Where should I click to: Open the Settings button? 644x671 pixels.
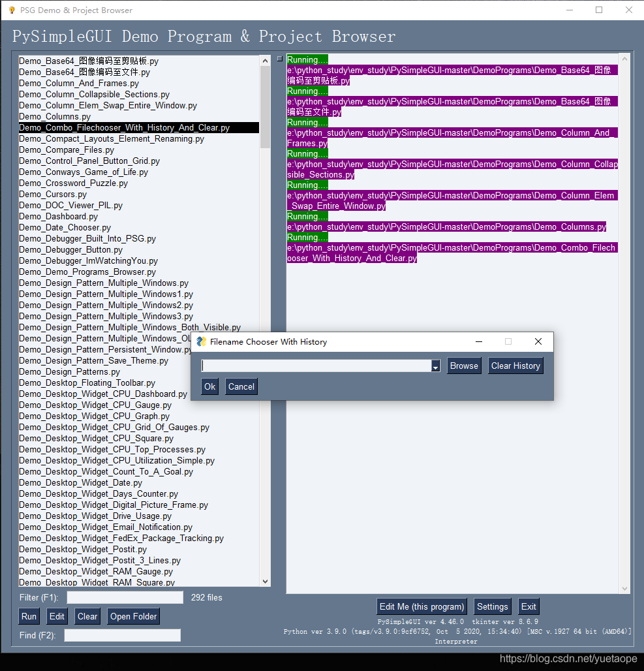click(x=492, y=606)
